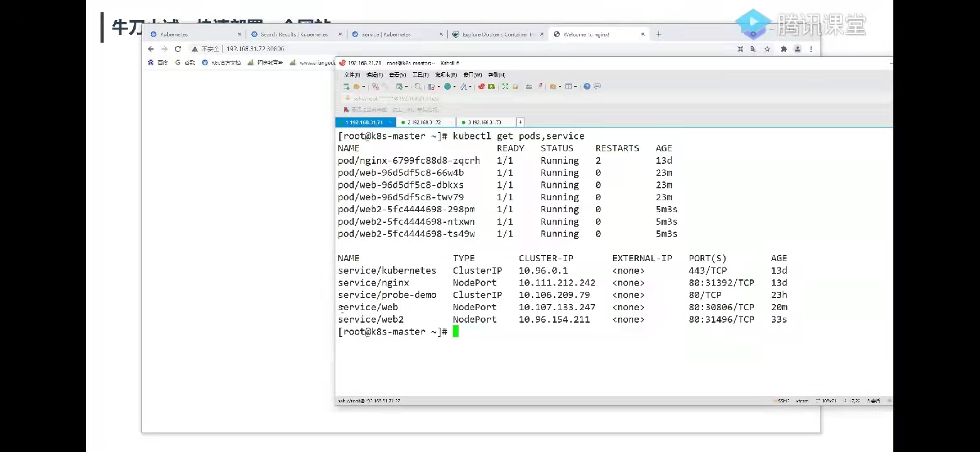Screen dimensions: 980x452
Task: Click the font icon in Xshell toolbar
Action: coord(463,87)
